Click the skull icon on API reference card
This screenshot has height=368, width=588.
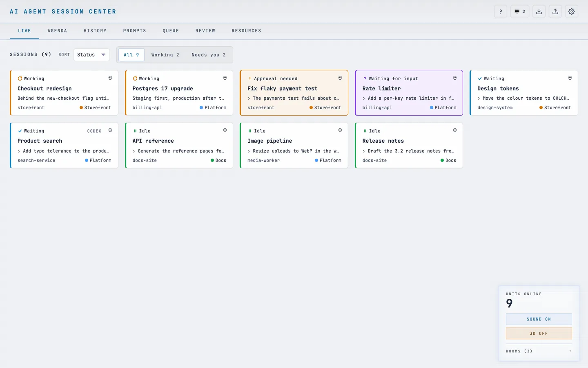click(225, 130)
